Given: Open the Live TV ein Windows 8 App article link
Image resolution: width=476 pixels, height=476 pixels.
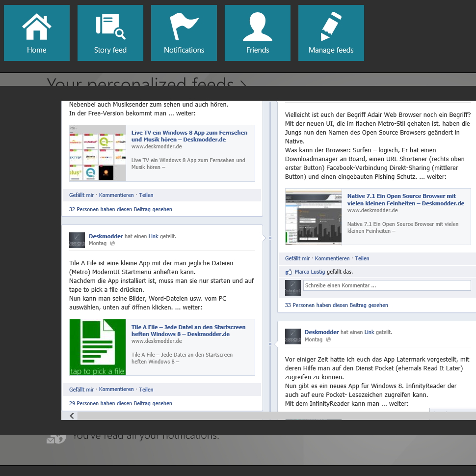Looking at the screenshot, I should [x=189, y=136].
